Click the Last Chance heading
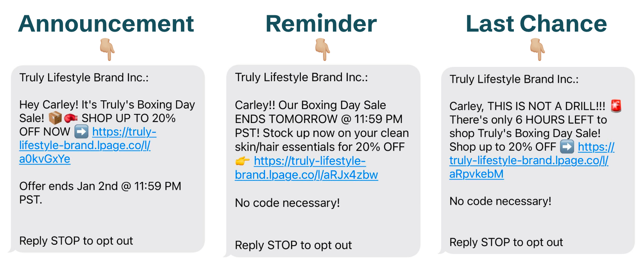 click(x=536, y=24)
